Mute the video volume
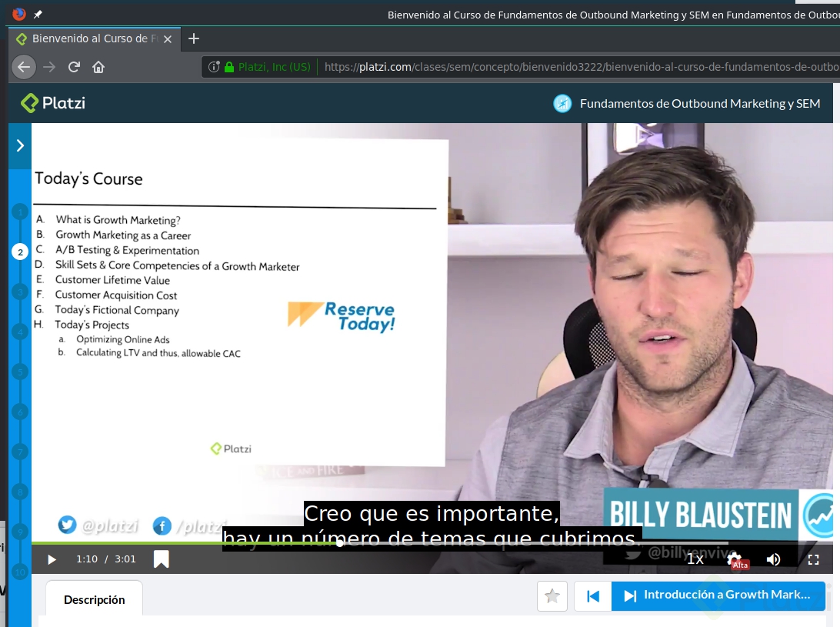840x627 pixels. click(773, 559)
